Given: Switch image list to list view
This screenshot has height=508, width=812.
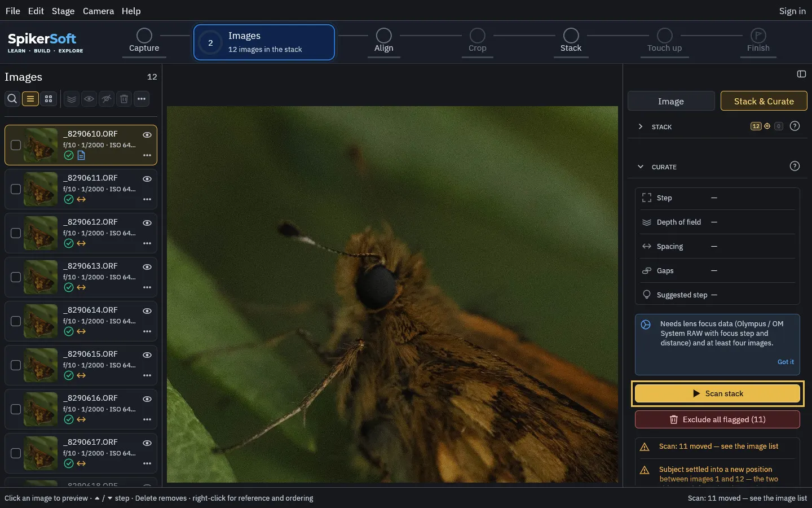Looking at the screenshot, I should click(x=30, y=99).
